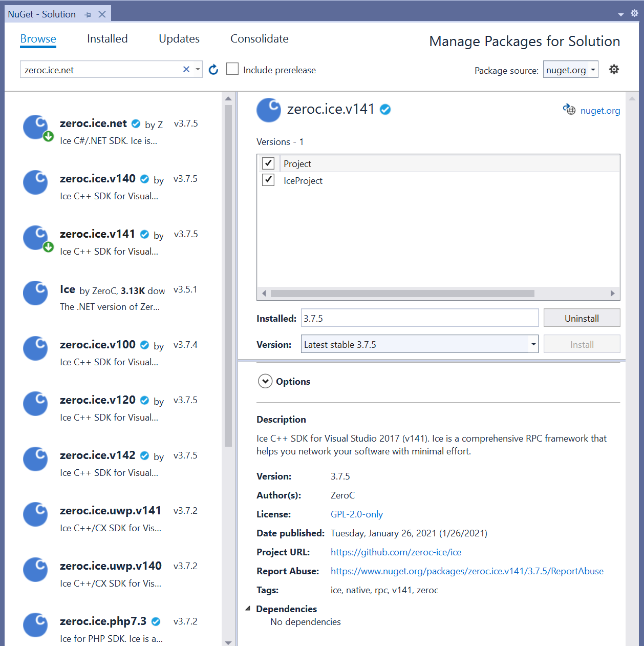The width and height of the screenshot is (644, 646).
Task: Open the Package source dropdown
Action: coord(570,70)
